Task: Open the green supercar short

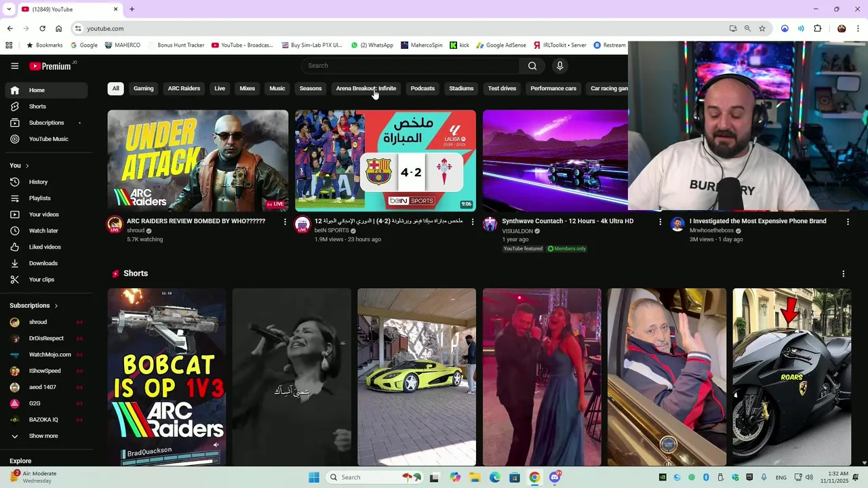Action: tap(416, 377)
